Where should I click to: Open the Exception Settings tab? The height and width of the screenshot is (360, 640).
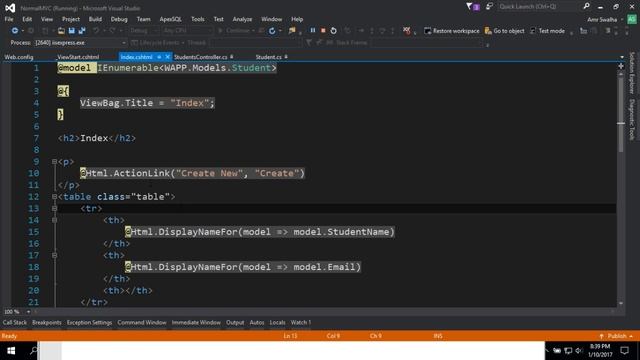[x=89, y=322]
